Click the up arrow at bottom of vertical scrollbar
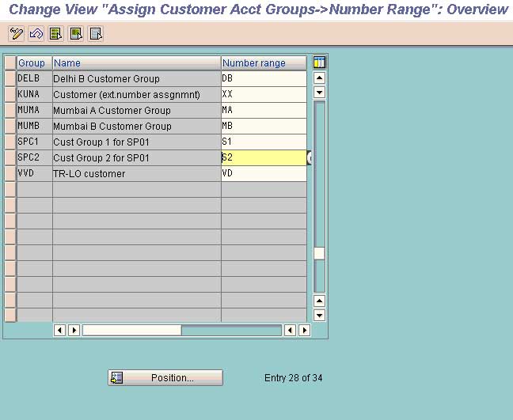This screenshot has height=420, width=513. tap(319, 301)
